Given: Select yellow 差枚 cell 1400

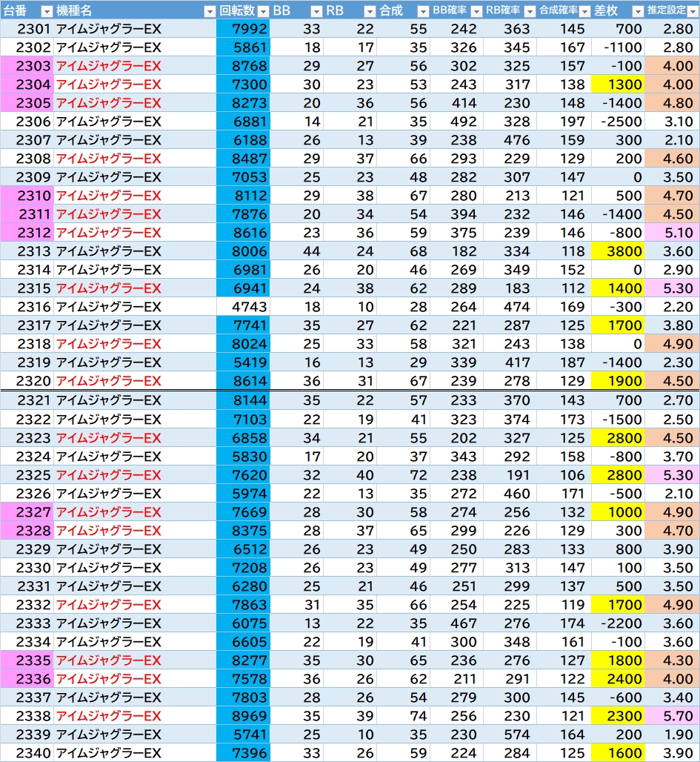Looking at the screenshot, I should pos(618,288).
